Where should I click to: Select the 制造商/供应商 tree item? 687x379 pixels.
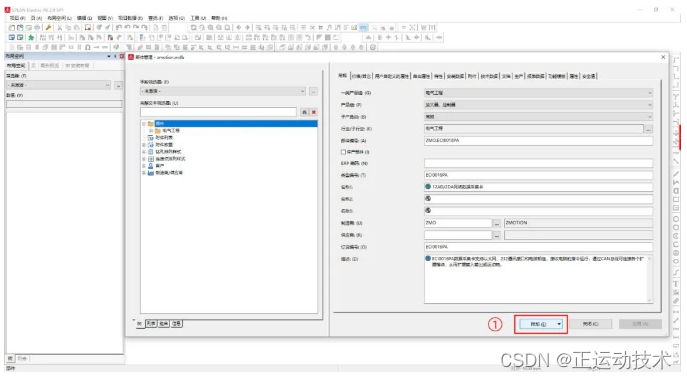click(x=169, y=173)
